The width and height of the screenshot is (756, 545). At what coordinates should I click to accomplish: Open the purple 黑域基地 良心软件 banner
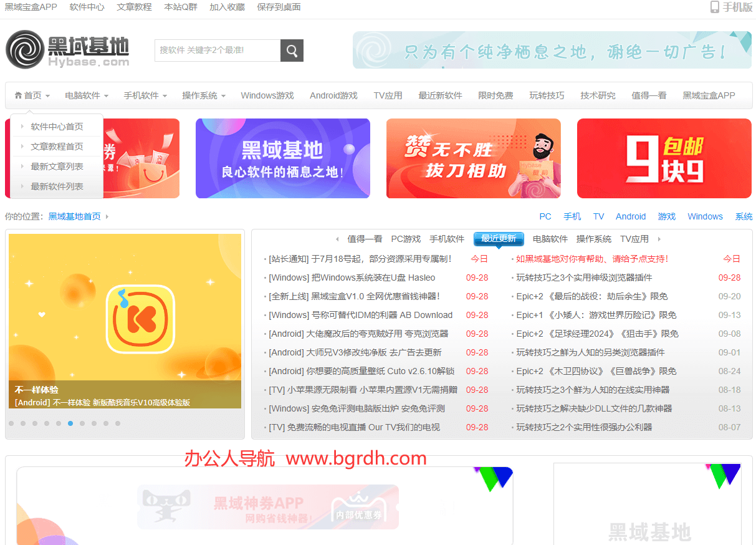pos(282,158)
